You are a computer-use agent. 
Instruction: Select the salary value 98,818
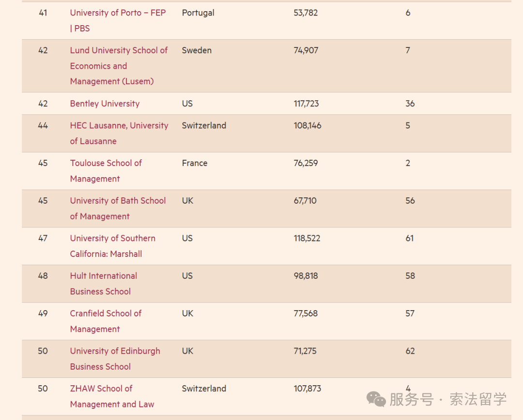[306, 276]
